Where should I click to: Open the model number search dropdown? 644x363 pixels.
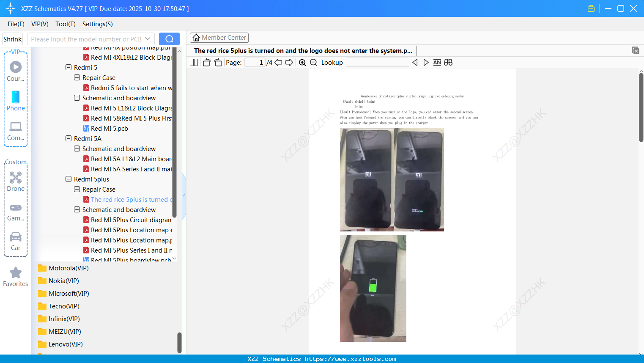point(147,38)
